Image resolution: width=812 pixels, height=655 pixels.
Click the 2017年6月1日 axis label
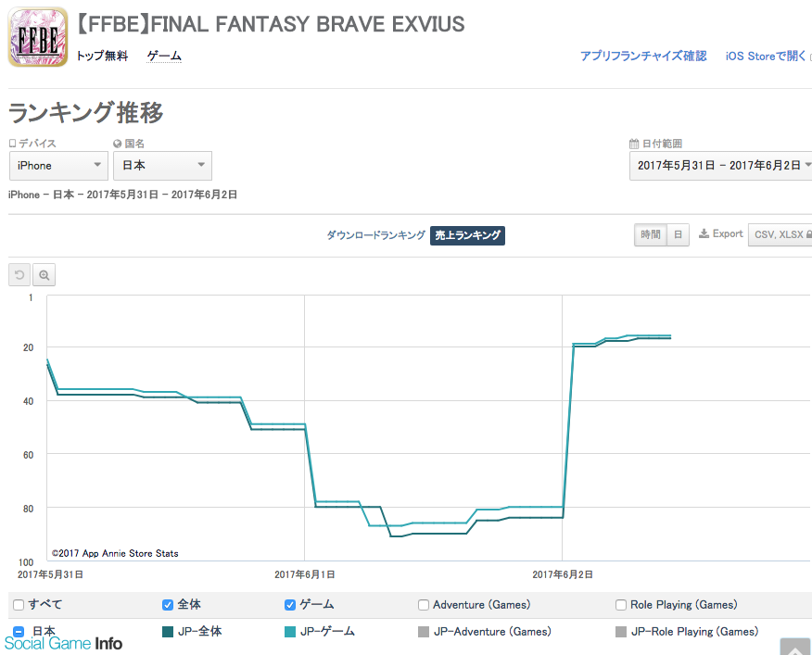click(x=304, y=574)
